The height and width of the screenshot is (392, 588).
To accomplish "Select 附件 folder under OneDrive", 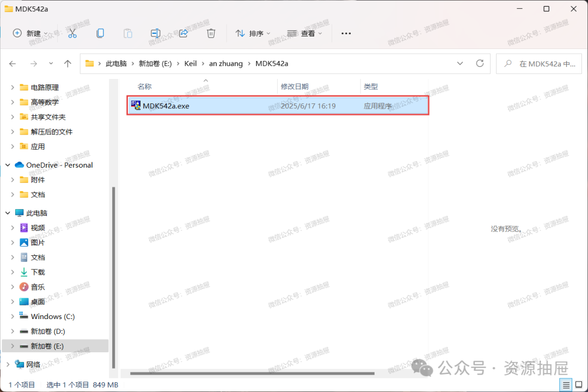I will [x=38, y=180].
